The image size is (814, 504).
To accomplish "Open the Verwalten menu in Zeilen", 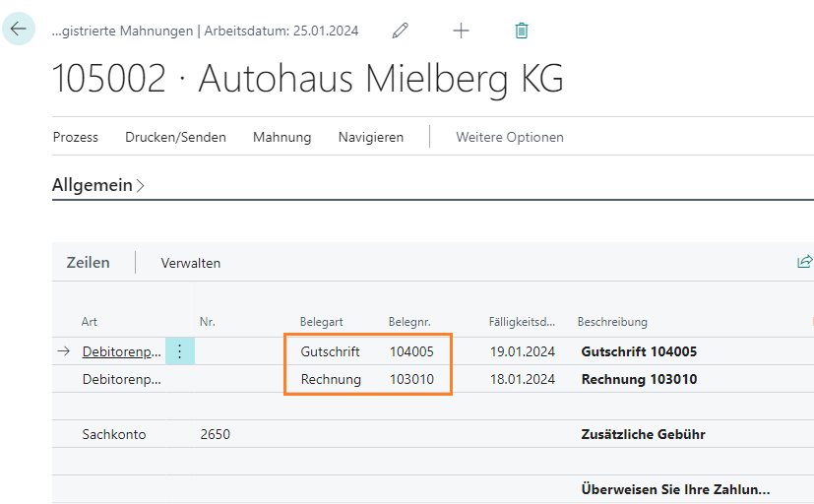I will click(x=191, y=263).
